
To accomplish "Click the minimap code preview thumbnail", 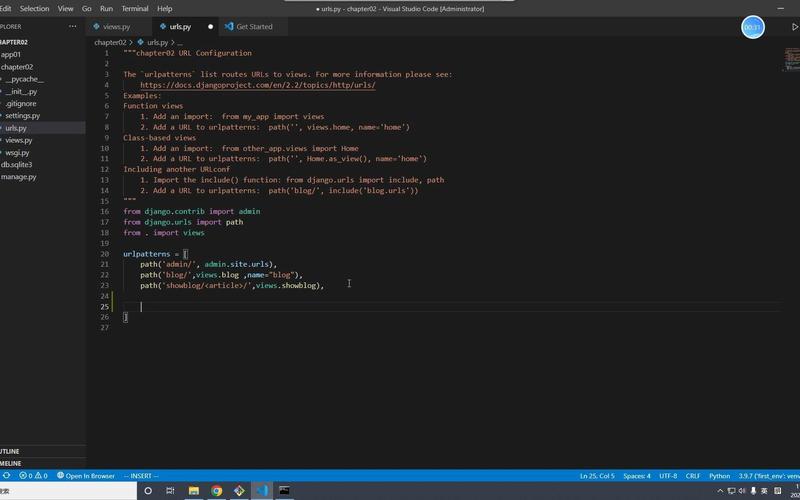I will coord(792,59).
